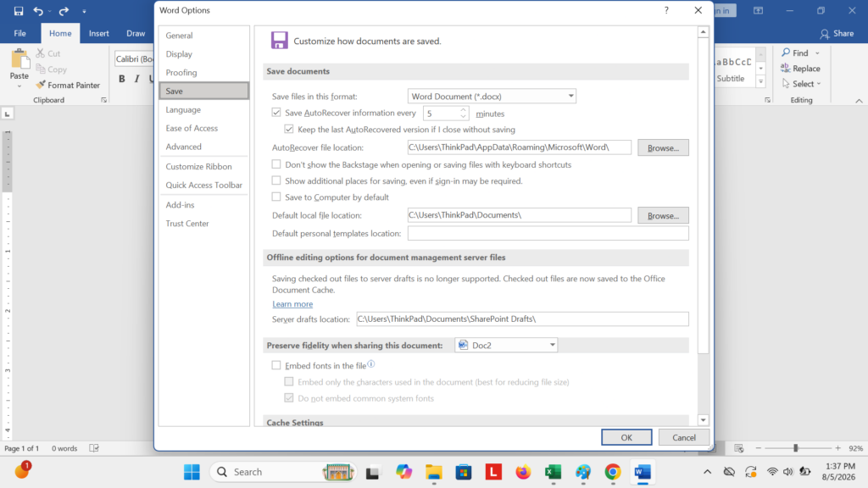Enable Save to Computer by default
Image resolution: width=868 pixels, height=488 pixels.
click(x=276, y=197)
